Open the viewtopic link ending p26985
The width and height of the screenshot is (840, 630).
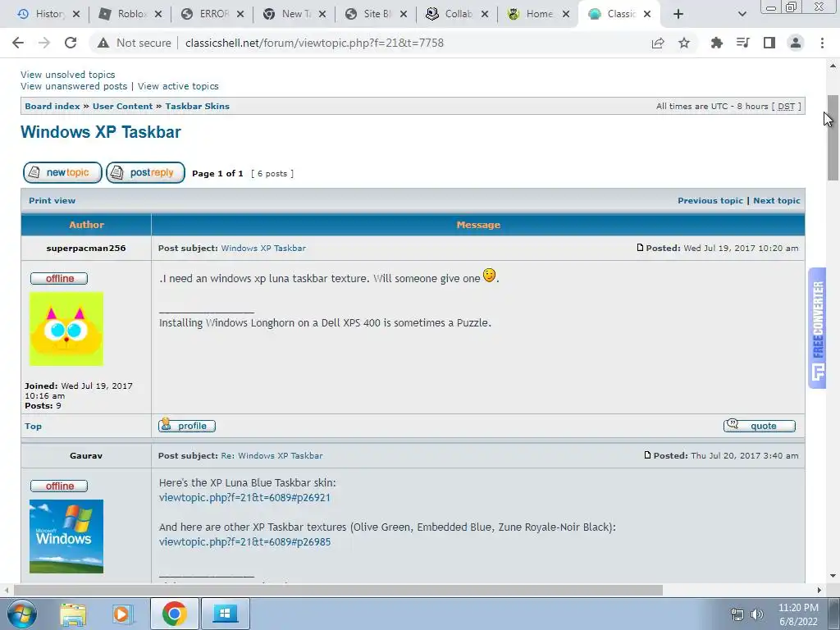tap(244, 542)
